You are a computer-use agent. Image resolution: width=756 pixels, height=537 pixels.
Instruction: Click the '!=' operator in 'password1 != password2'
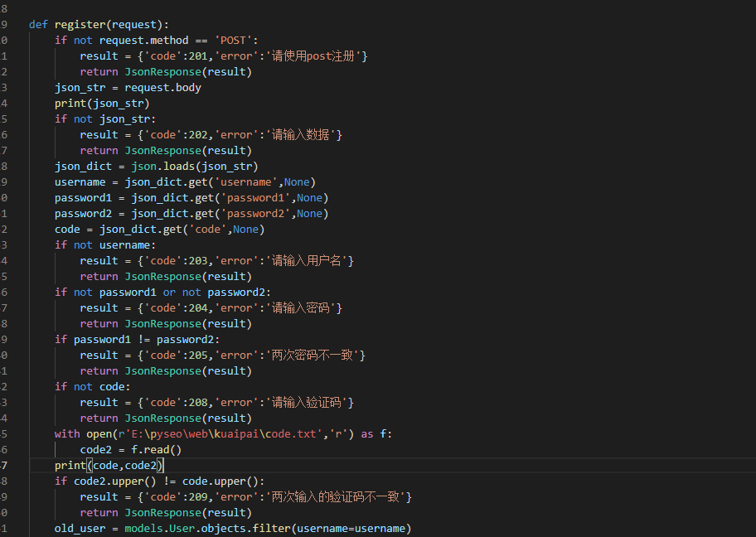(143, 340)
